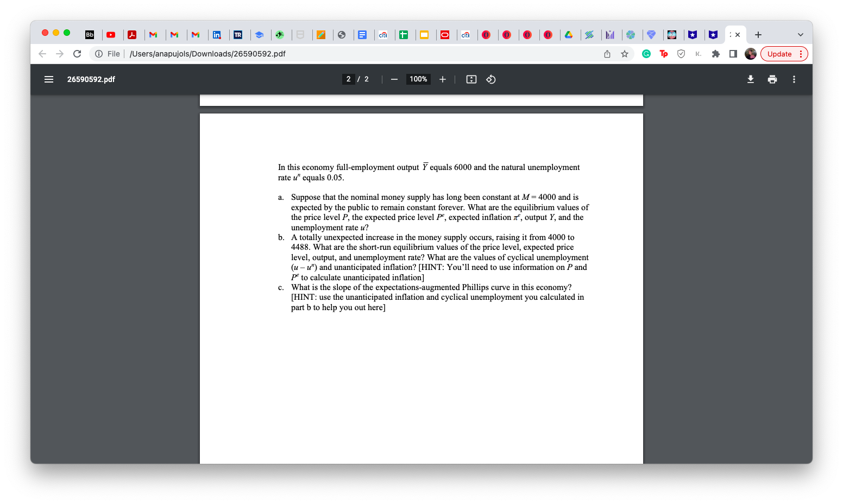Image resolution: width=843 pixels, height=504 pixels.
Task: Open the Google Drive pinned tab
Action: coord(570,35)
